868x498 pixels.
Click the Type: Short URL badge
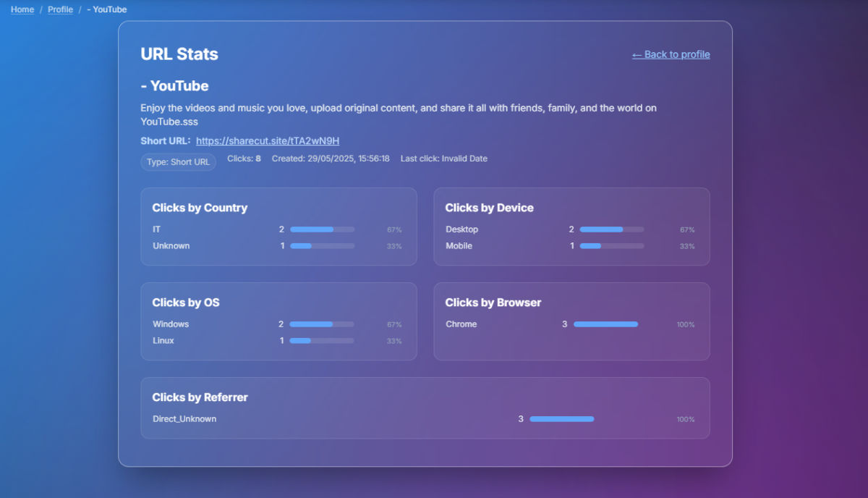coord(178,162)
